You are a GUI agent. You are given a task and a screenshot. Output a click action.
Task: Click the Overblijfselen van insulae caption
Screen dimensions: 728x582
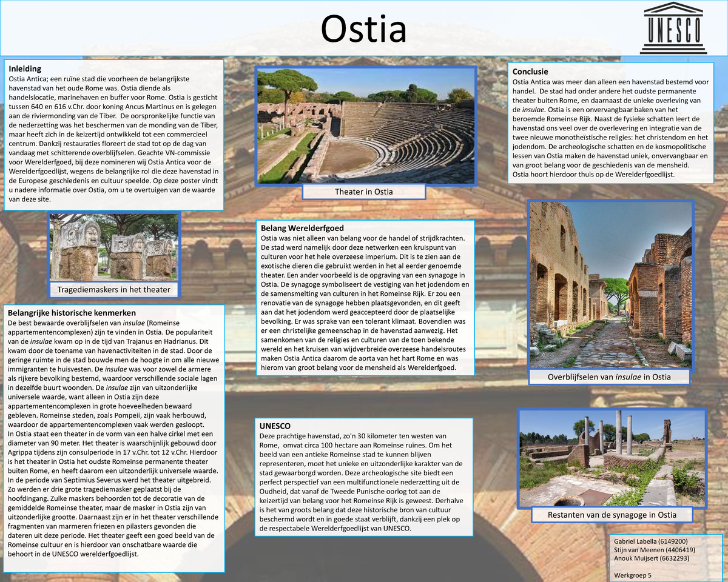click(610, 376)
